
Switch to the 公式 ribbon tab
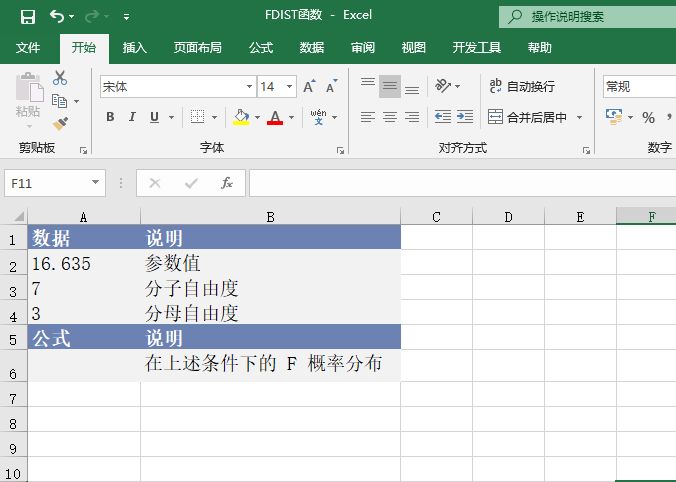pyautogui.click(x=261, y=47)
